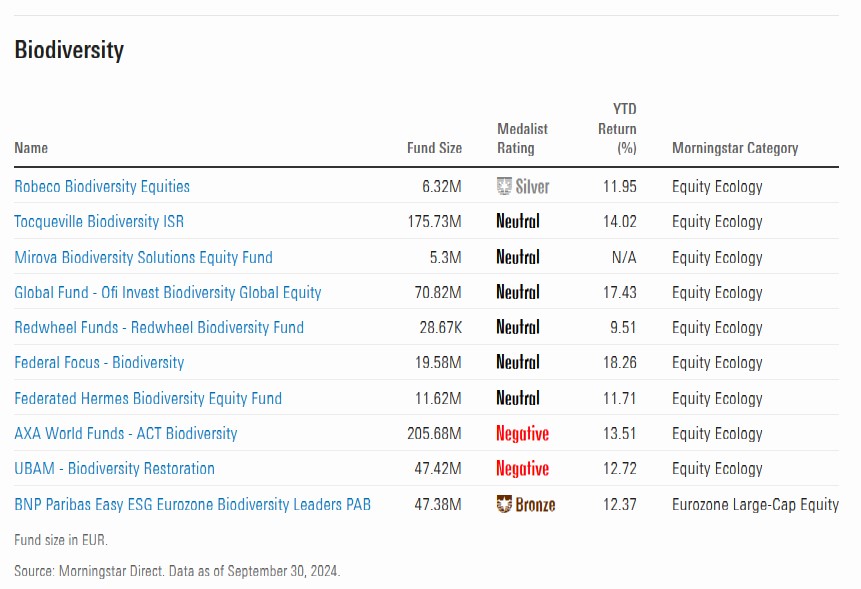Open AXA World Funds - ACT Biodiversity
This screenshot has height=589, width=861.
tap(126, 433)
